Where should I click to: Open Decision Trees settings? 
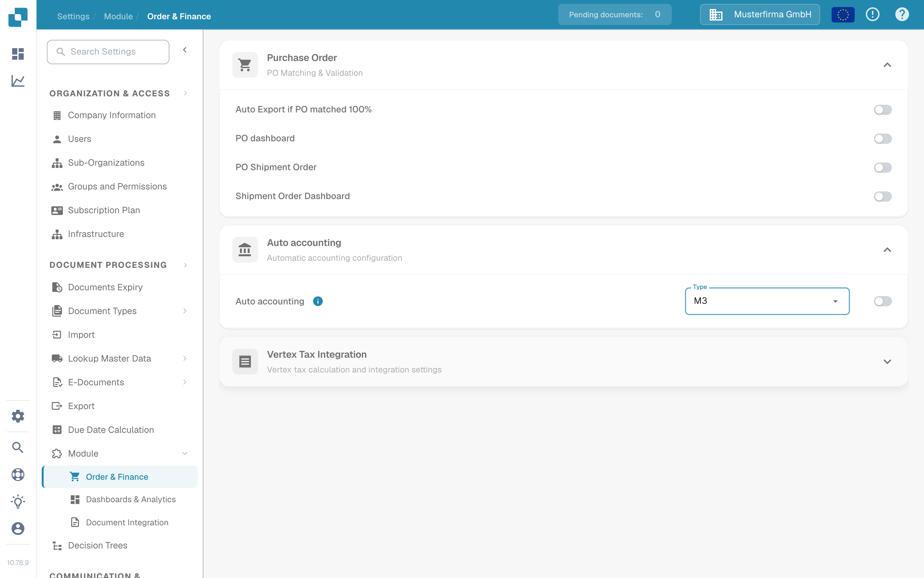point(120,546)
